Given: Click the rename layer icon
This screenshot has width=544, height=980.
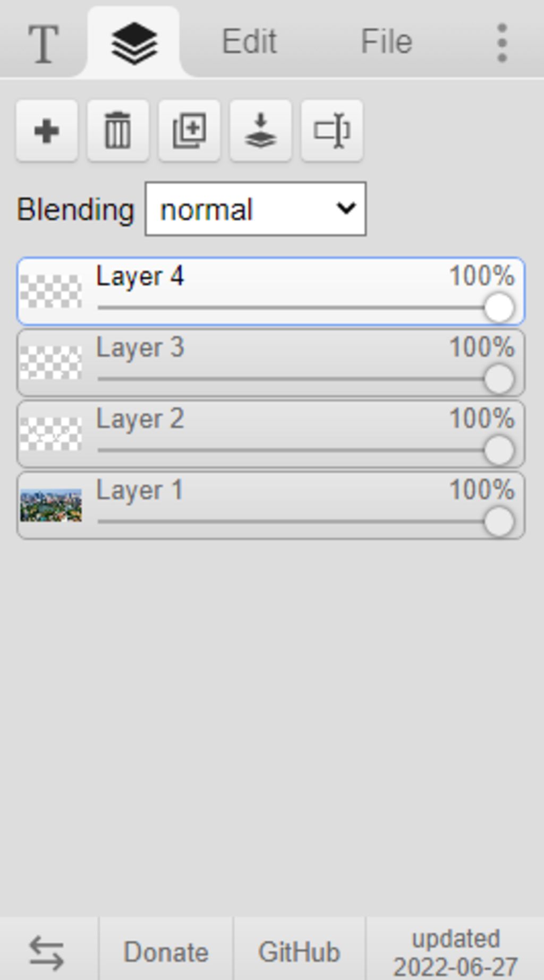Looking at the screenshot, I should point(332,130).
